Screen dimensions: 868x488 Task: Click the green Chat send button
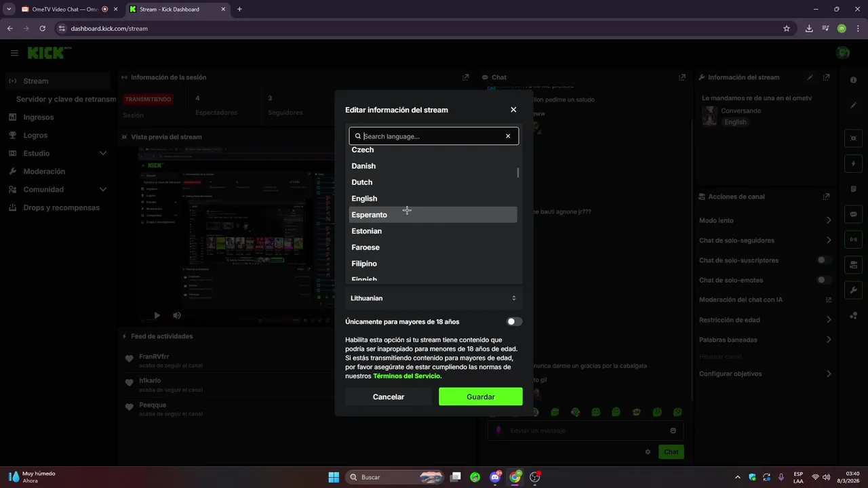click(x=671, y=452)
